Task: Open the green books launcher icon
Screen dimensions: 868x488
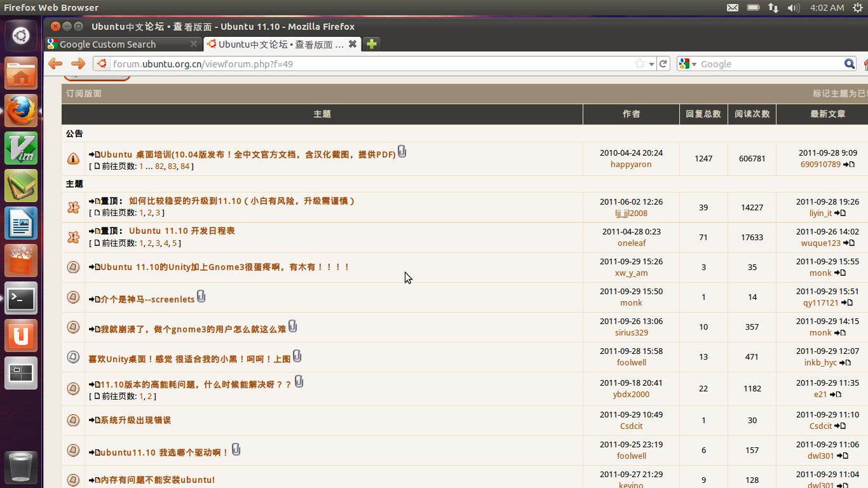Action: tap(21, 186)
